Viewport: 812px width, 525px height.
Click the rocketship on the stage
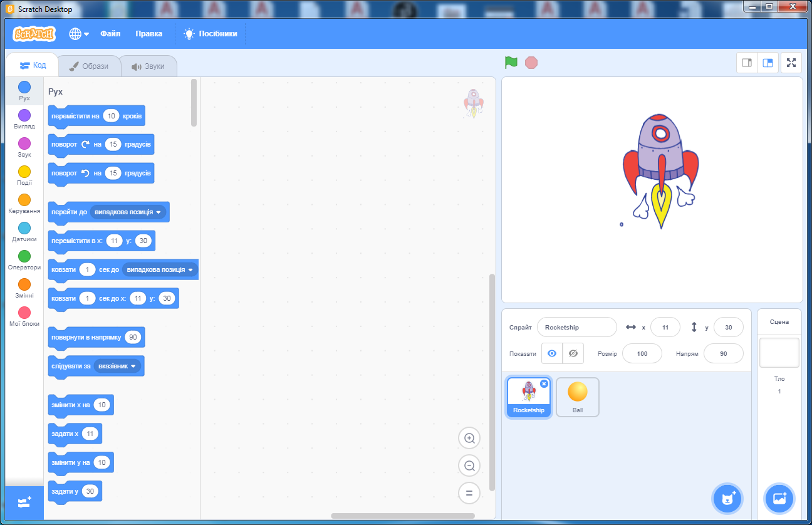click(x=660, y=170)
